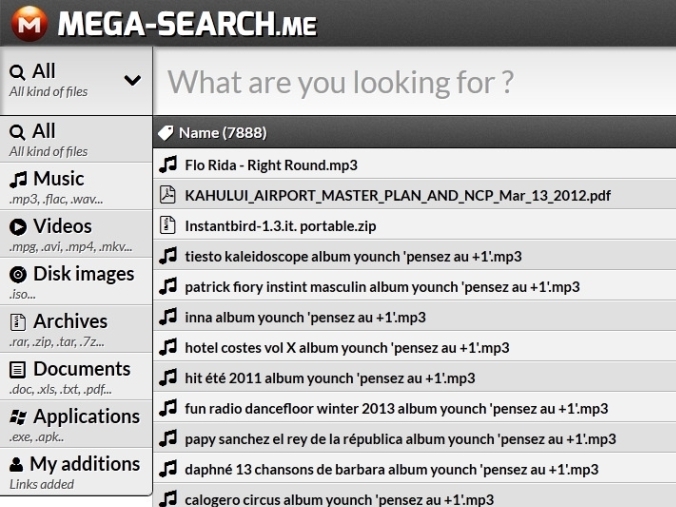Click the PDF icon beside KAHULUI_AIRPORT file
Viewport: 676px width, 507px height.
tap(168, 194)
